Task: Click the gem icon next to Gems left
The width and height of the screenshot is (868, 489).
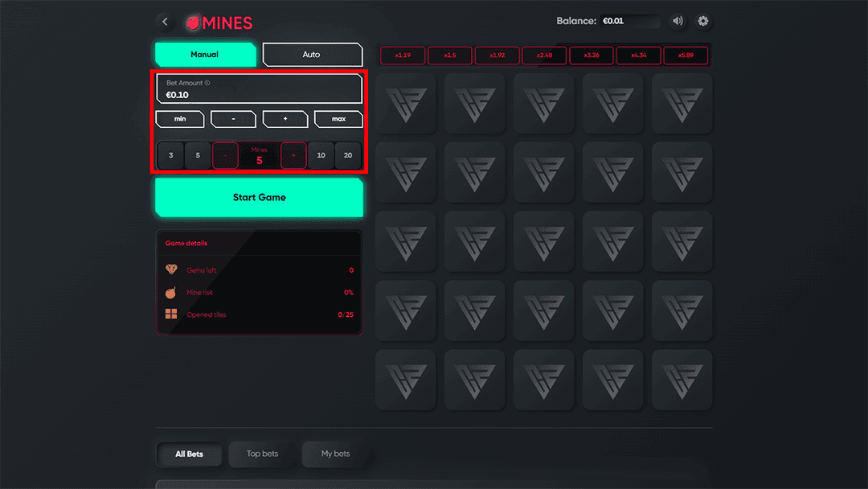Action: point(170,270)
